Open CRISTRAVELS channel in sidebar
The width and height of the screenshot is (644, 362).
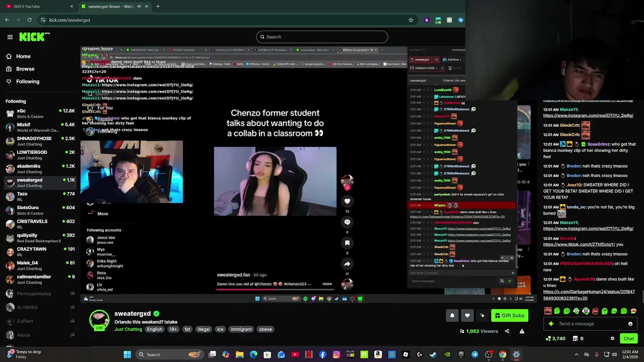[39, 224]
